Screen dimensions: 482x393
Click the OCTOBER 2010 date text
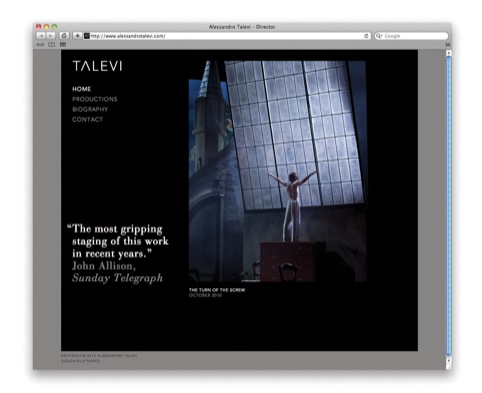coord(205,295)
